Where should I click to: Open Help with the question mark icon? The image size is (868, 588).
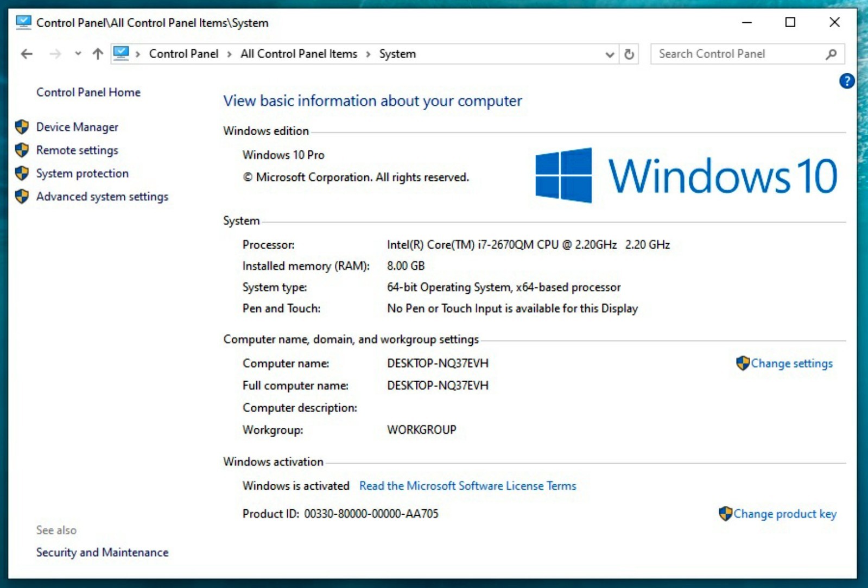[x=847, y=81]
